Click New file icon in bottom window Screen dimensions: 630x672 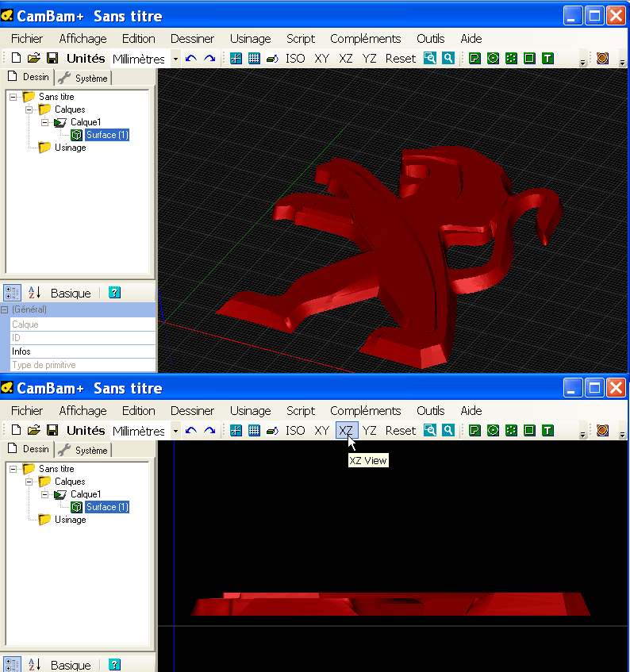coord(16,430)
